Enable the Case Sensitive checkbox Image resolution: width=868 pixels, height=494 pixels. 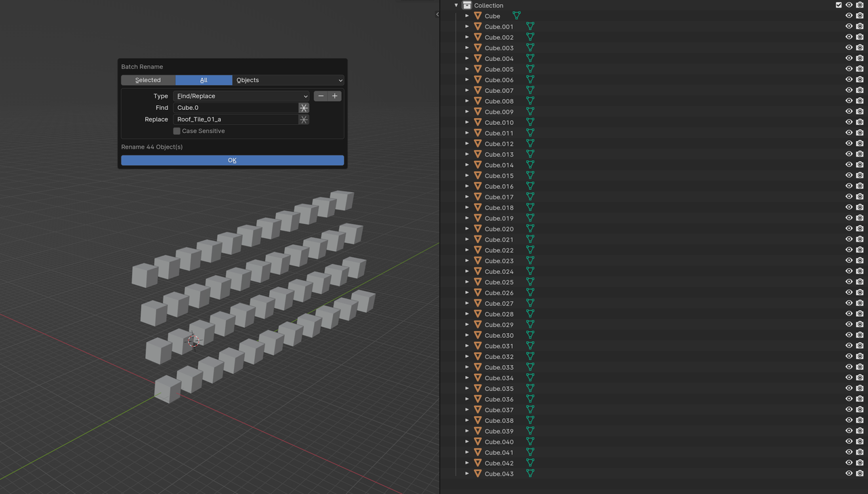177,131
